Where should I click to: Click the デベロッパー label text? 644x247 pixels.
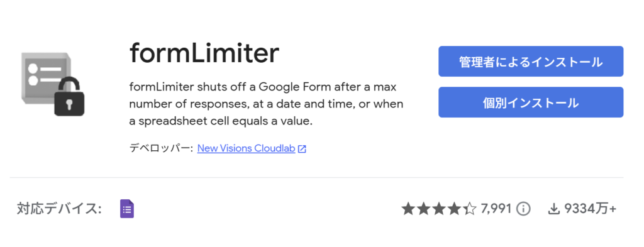161,148
